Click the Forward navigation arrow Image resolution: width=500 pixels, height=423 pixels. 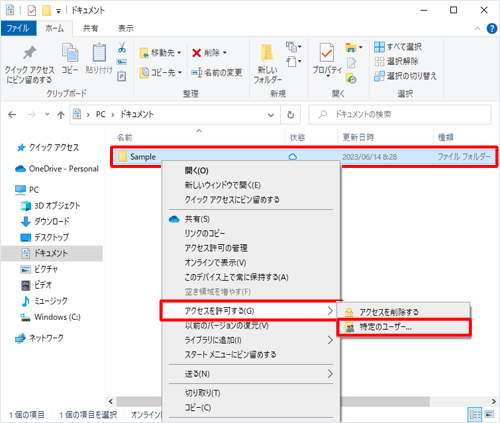pyautogui.click(x=31, y=115)
